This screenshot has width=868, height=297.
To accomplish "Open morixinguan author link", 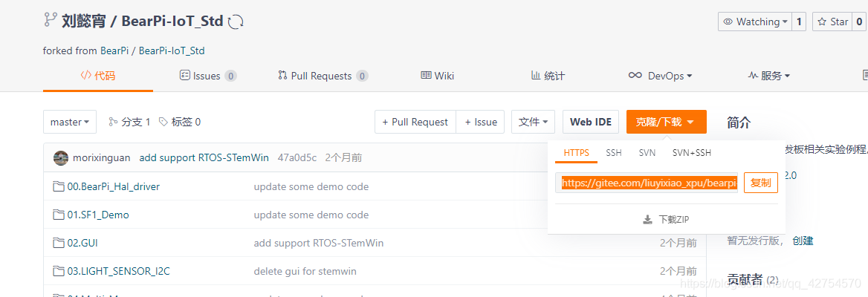I will point(101,157).
